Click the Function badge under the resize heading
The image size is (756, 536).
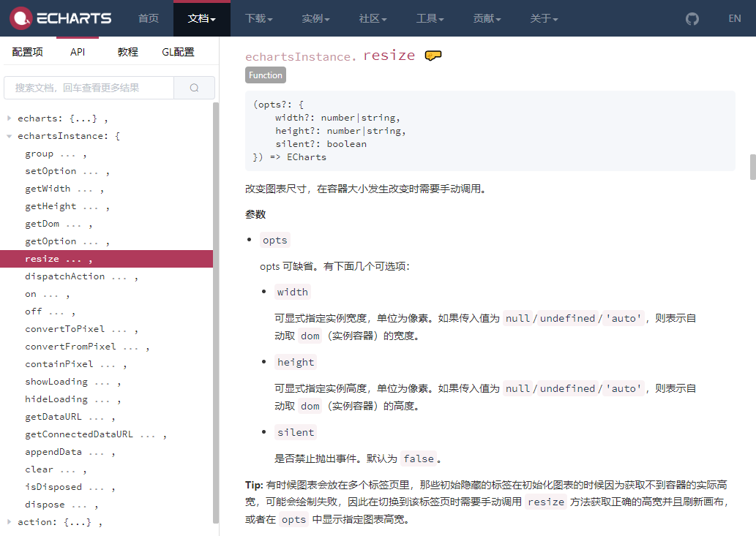pyautogui.click(x=265, y=75)
